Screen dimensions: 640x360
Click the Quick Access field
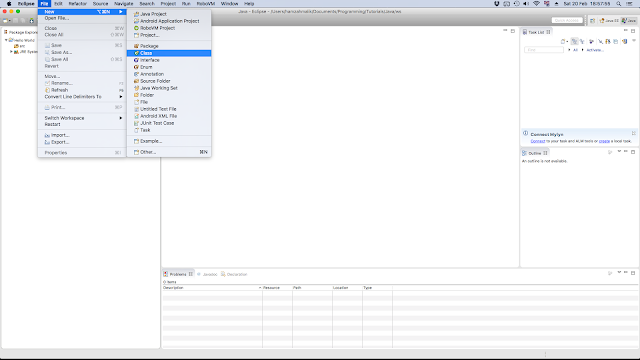point(567,20)
